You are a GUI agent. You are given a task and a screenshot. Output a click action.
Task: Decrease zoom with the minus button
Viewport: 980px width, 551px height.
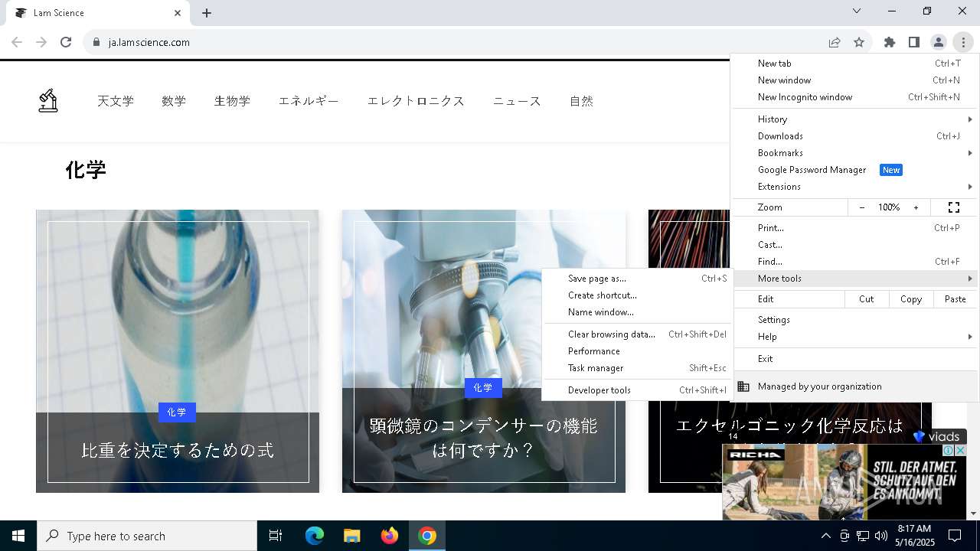(x=862, y=207)
